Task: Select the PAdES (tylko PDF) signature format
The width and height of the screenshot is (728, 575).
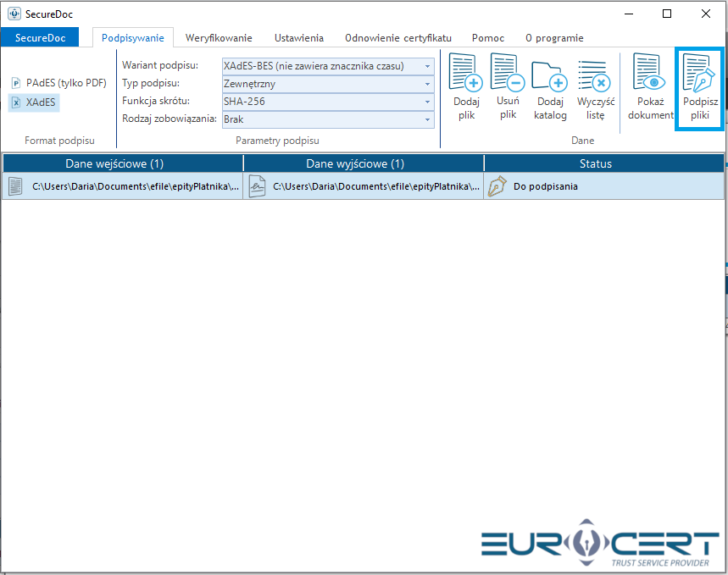Action: pos(59,83)
